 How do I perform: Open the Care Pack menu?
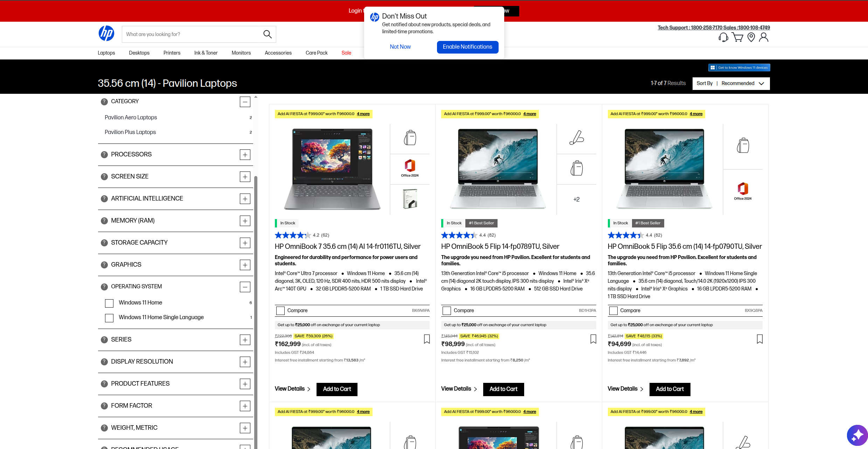317,53
